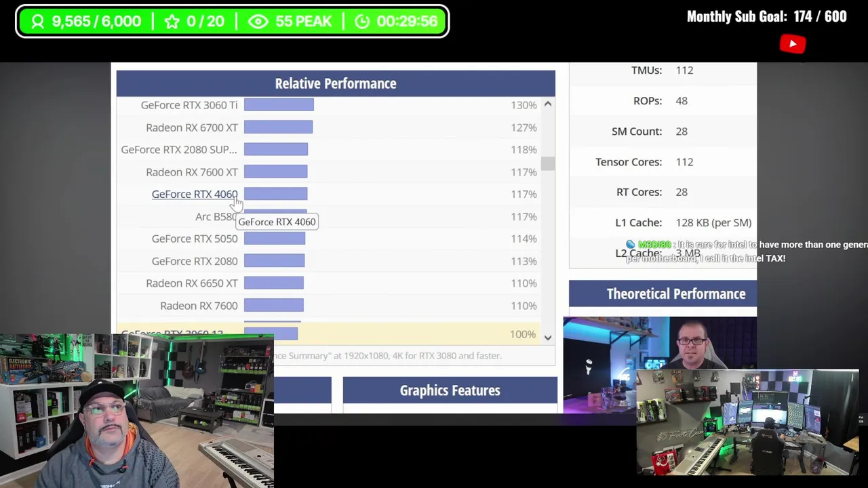Open the GeForce RTX 2080 link
The width and height of the screenshot is (868, 488).
195,261
